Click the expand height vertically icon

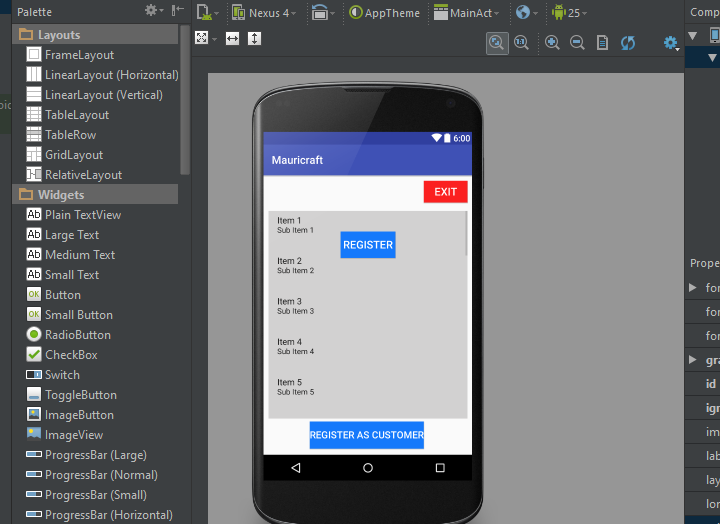(254, 38)
